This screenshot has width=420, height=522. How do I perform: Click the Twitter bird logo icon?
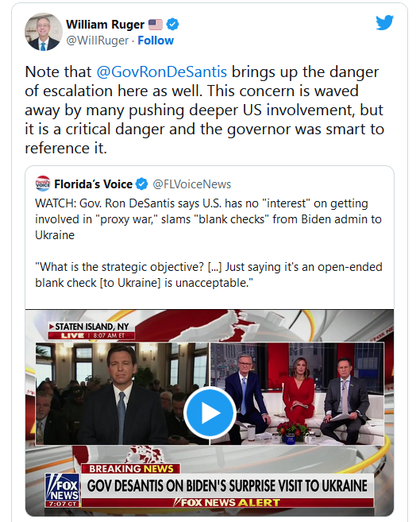point(385,22)
